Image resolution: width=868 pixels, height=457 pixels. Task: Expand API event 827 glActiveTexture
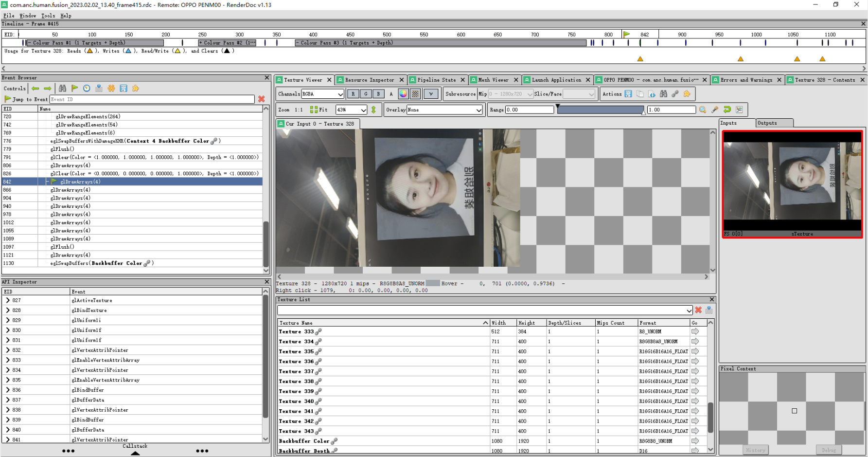8,300
